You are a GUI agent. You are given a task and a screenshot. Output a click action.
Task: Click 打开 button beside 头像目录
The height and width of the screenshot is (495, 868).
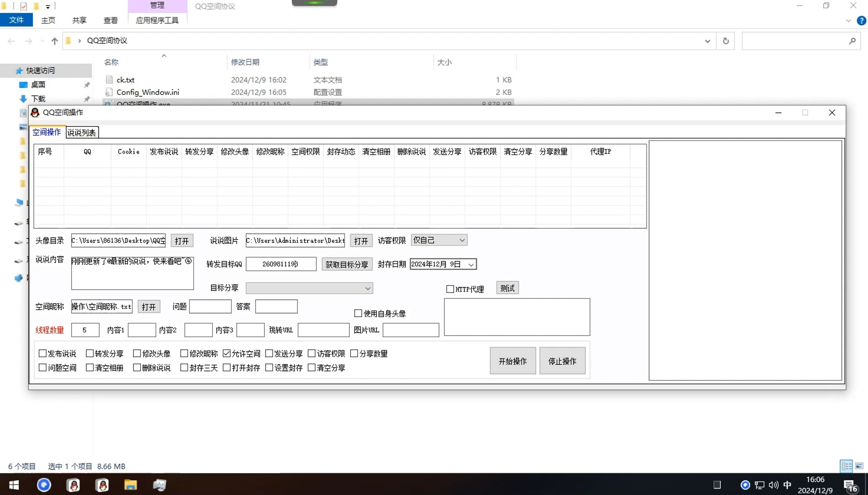pyautogui.click(x=182, y=241)
